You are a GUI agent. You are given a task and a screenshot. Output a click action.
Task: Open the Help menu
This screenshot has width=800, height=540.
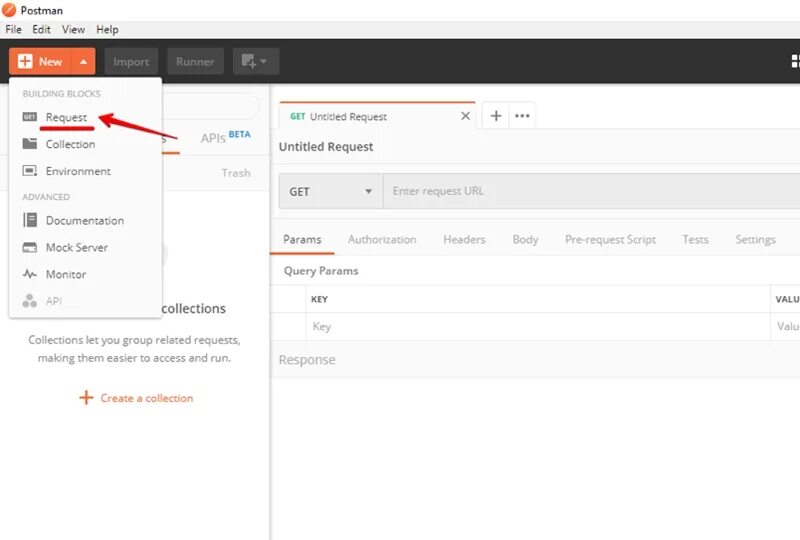pyautogui.click(x=107, y=30)
